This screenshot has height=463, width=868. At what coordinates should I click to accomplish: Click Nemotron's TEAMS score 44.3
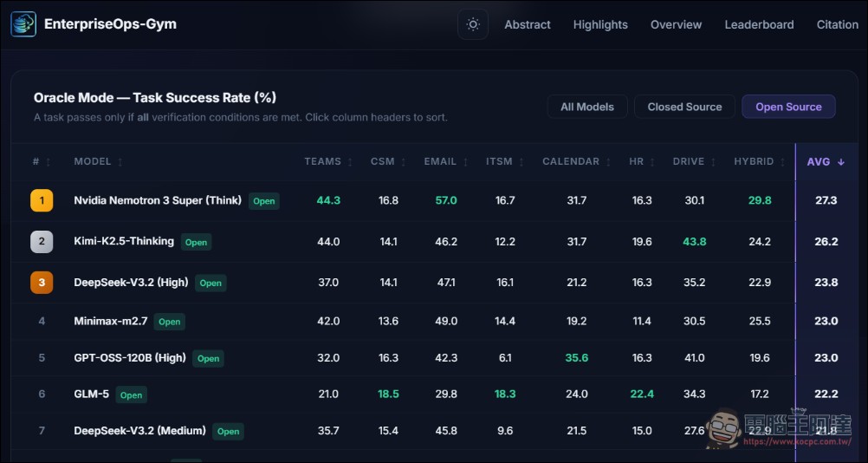click(x=328, y=200)
